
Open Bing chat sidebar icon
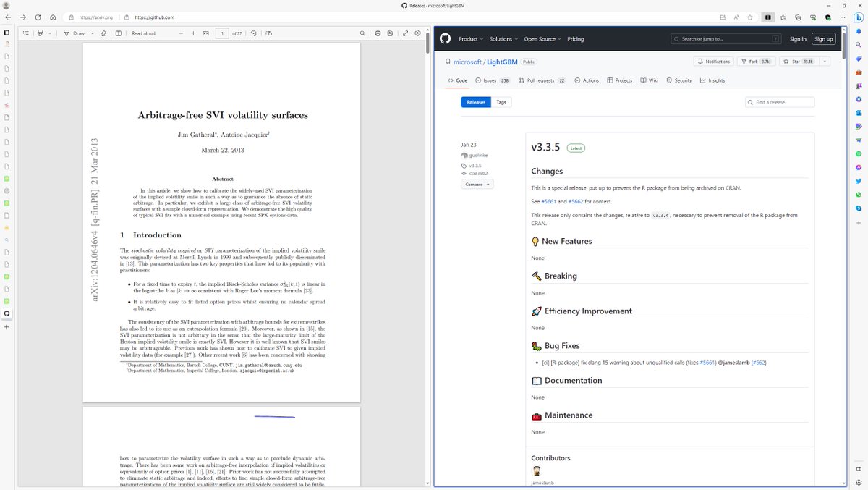coord(859,17)
